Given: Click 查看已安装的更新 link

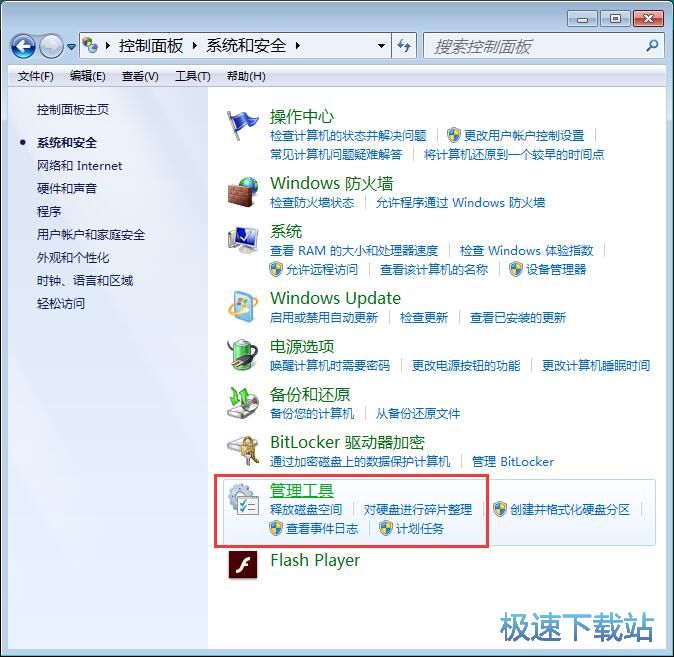Looking at the screenshot, I should point(518,318).
